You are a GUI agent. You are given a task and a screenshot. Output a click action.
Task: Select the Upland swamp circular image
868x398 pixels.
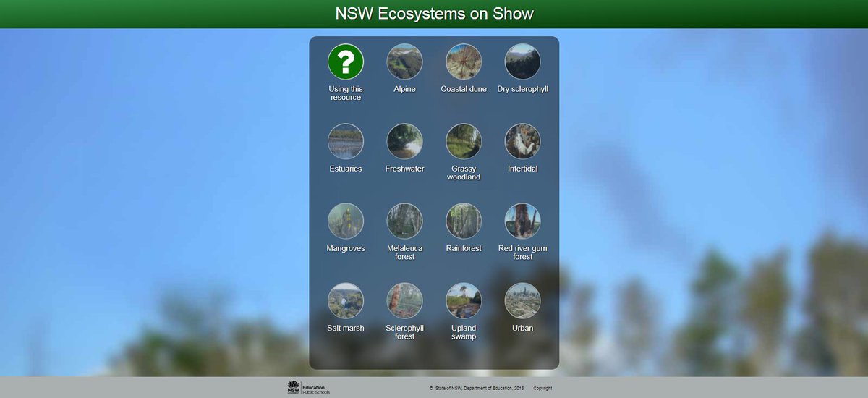tap(464, 300)
